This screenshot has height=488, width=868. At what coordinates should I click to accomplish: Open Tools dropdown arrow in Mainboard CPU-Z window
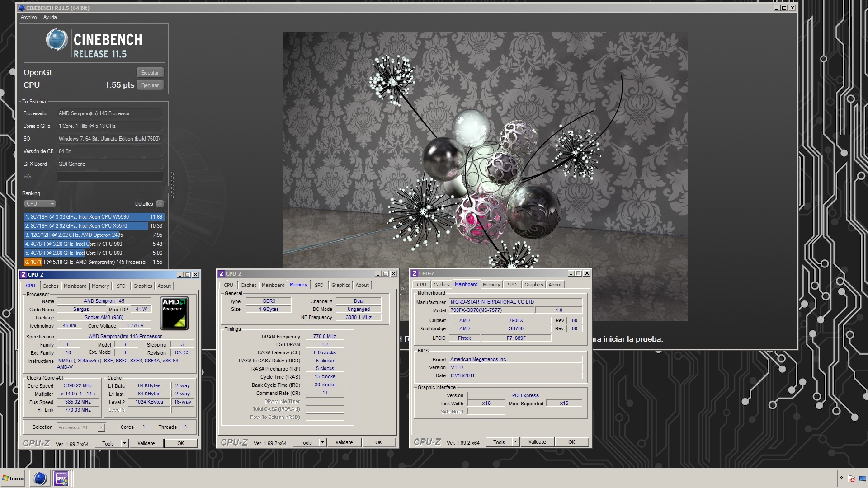tap(515, 442)
